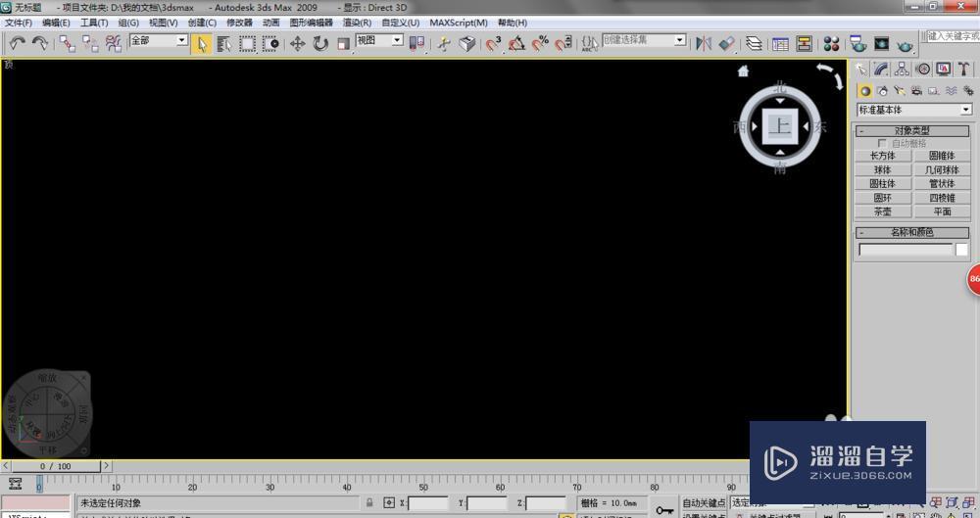Click the Redo arrow icon
Image resolution: width=980 pixels, height=518 pixels.
[40, 44]
